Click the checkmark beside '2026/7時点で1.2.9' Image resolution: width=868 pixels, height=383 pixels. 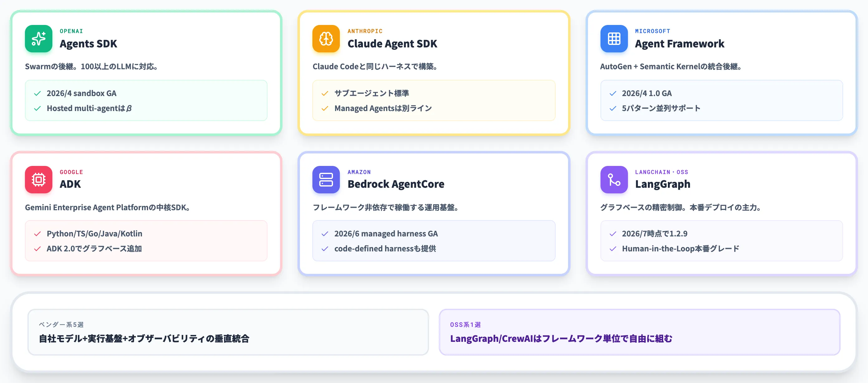click(x=613, y=234)
